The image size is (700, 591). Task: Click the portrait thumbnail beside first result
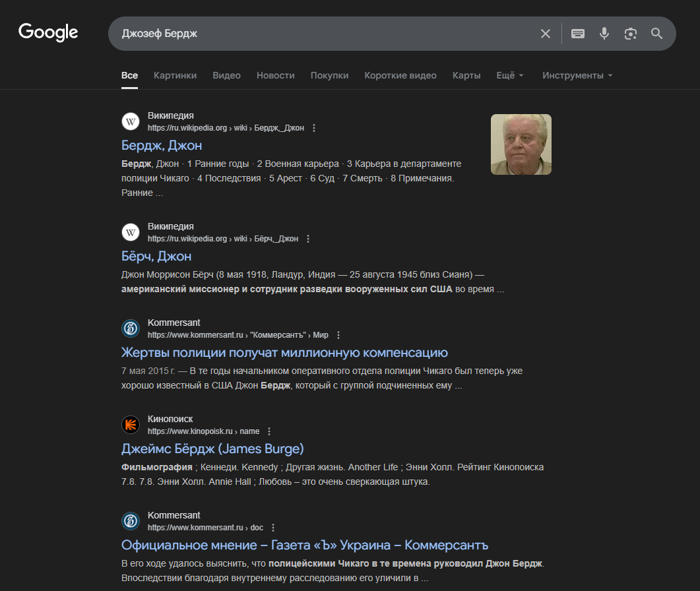tap(521, 144)
